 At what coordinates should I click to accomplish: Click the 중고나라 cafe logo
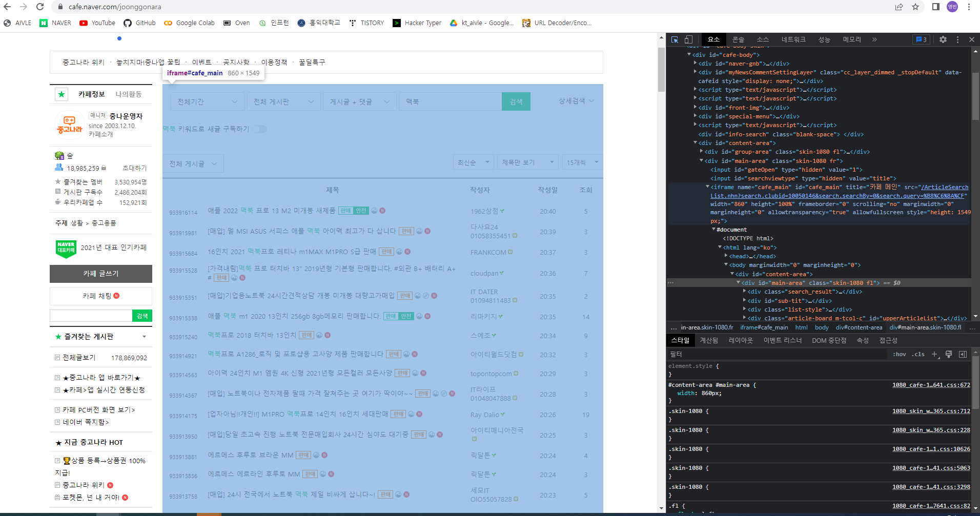[70, 125]
